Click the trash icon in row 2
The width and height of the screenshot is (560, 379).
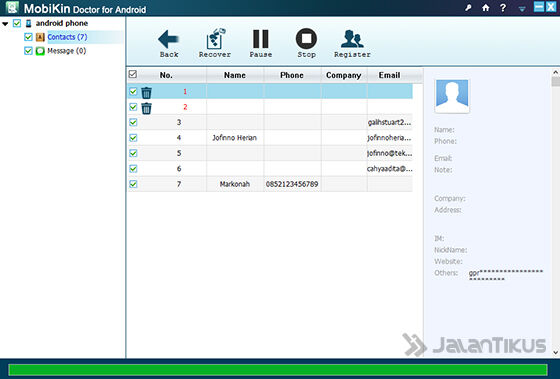pos(146,108)
